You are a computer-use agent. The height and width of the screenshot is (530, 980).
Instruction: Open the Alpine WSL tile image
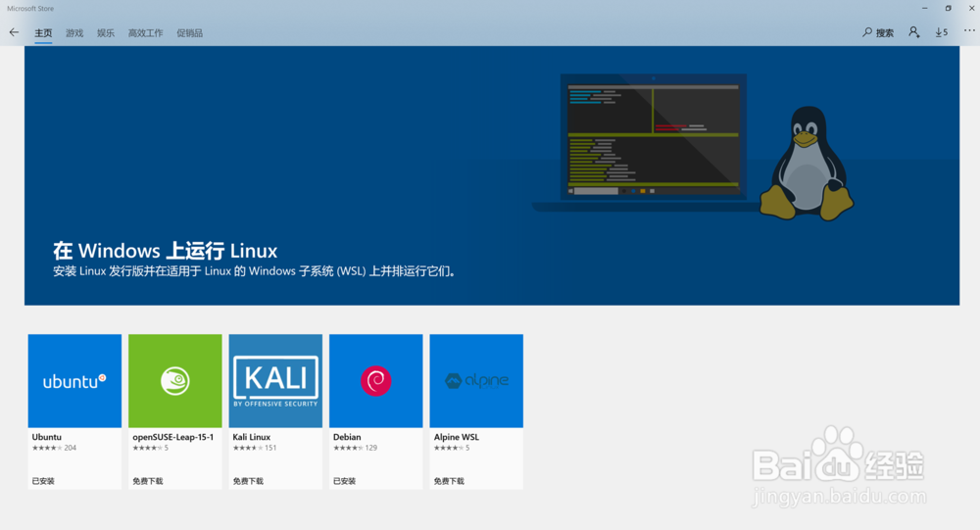[476, 381]
